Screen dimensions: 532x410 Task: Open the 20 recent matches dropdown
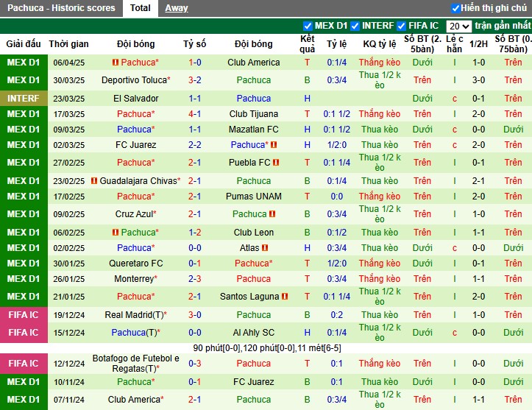tap(458, 26)
